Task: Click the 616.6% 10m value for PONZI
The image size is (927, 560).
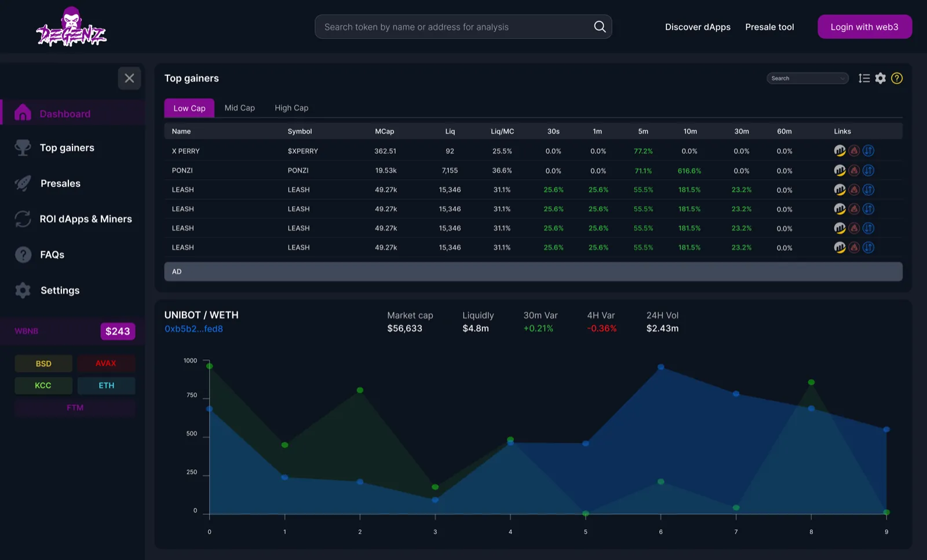Action: point(689,171)
